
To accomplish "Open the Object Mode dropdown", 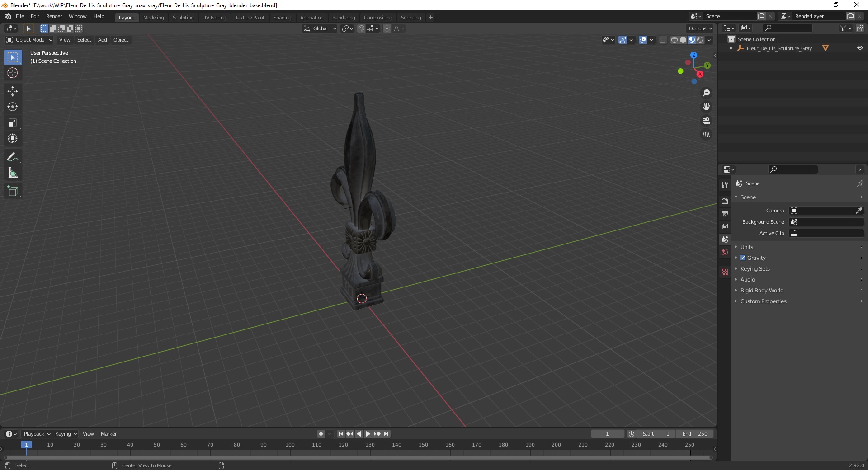I will [29, 40].
